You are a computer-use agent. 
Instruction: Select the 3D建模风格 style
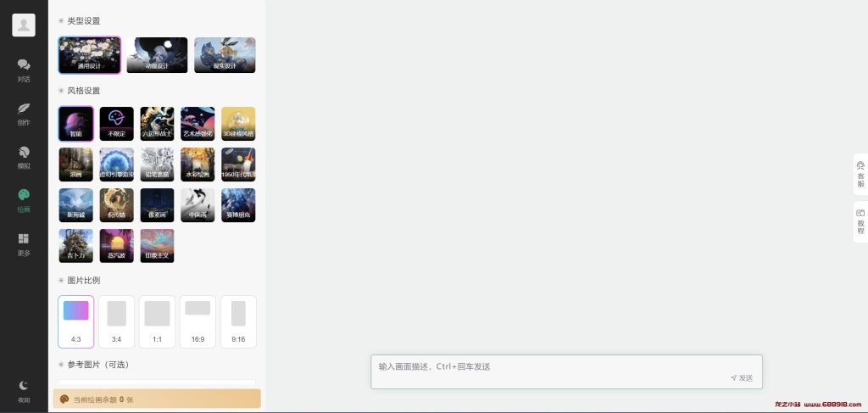(x=238, y=124)
